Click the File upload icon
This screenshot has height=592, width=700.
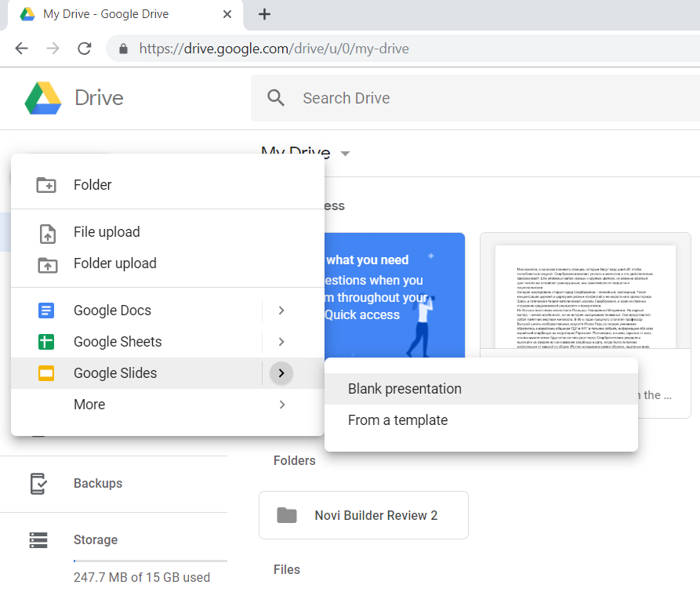pyautogui.click(x=47, y=233)
